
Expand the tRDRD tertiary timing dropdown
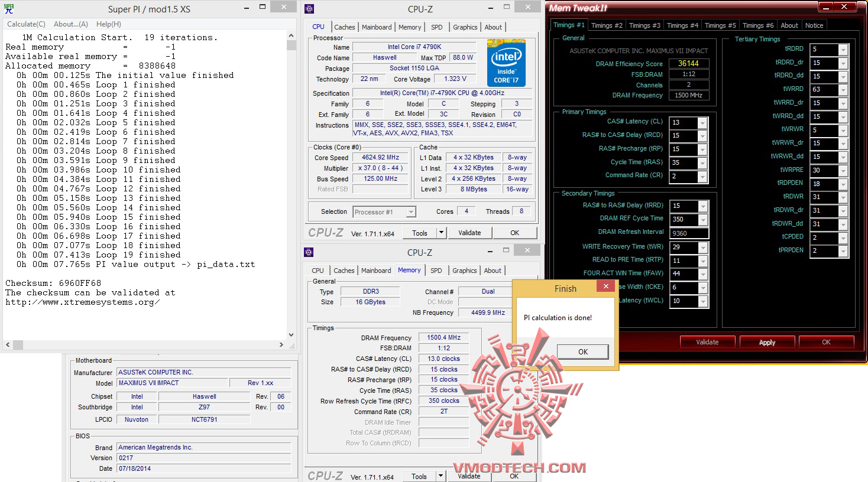pyautogui.click(x=843, y=50)
